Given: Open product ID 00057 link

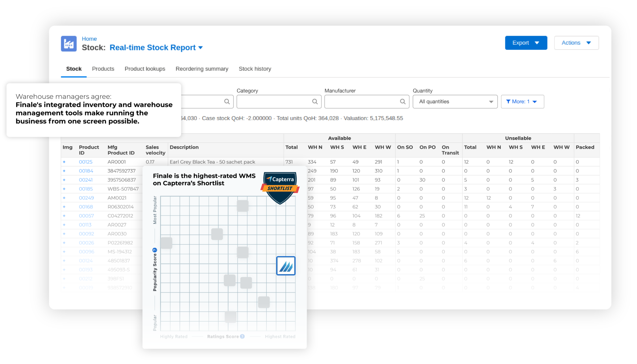Looking at the screenshot, I should click(x=86, y=216).
